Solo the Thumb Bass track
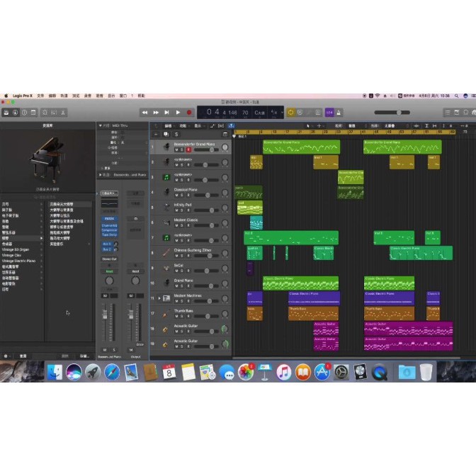Screen dimensions: 476x476 pos(182,317)
